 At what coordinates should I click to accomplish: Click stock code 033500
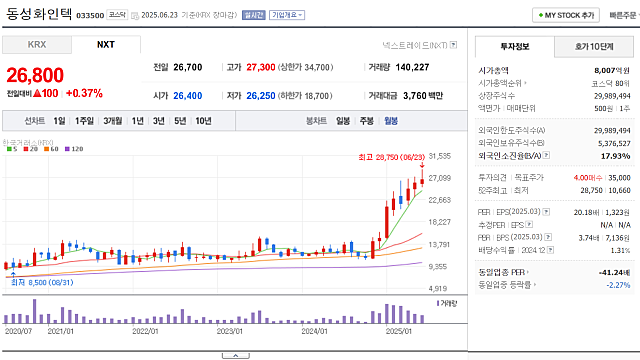(90, 16)
